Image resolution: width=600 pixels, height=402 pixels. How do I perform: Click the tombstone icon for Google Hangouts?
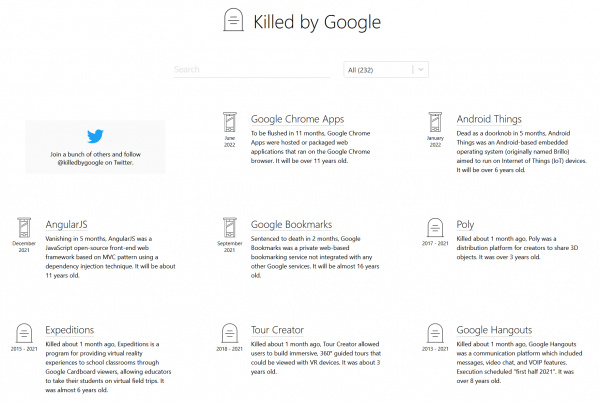click(x=435, y=334)
